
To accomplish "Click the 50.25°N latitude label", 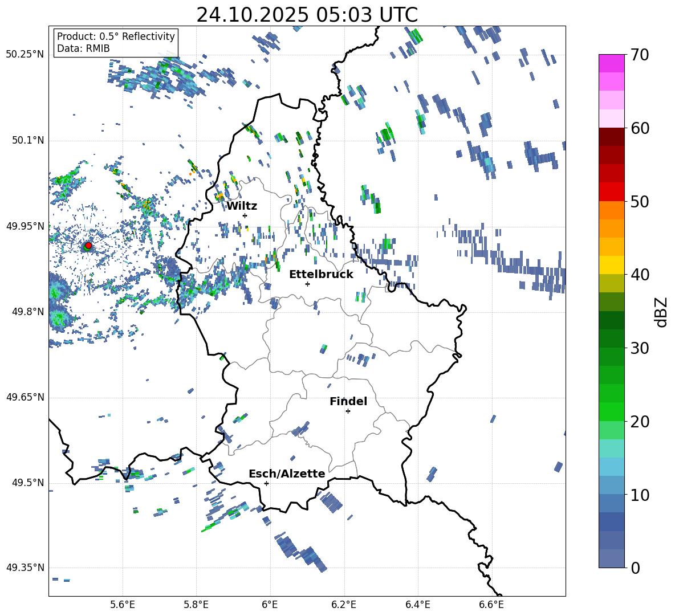I will tap(25, 55).
